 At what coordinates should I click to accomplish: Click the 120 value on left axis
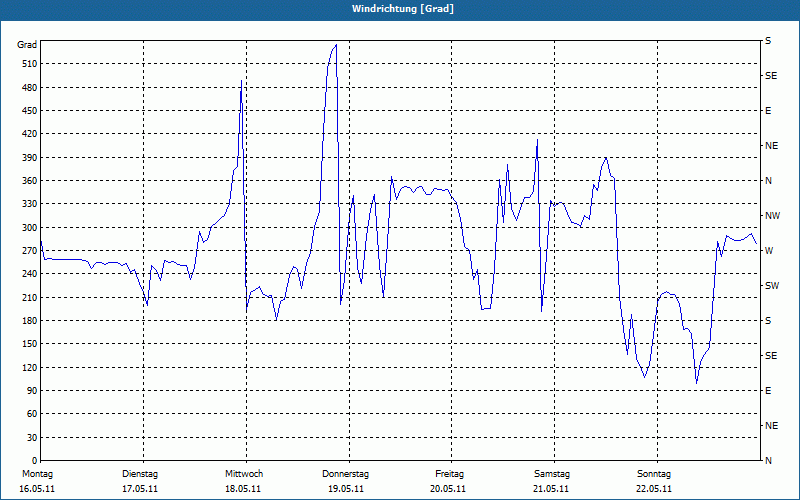(x=30, y=367)
